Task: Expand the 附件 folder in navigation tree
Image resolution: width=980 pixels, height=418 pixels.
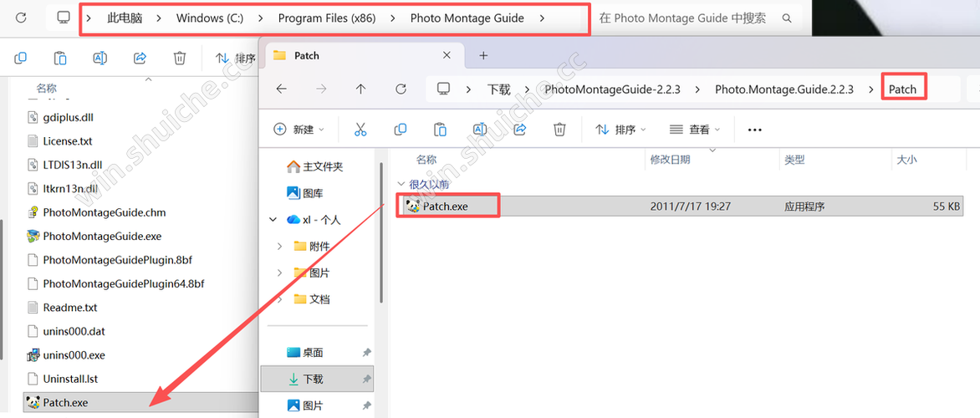Action: click(279, 247)
